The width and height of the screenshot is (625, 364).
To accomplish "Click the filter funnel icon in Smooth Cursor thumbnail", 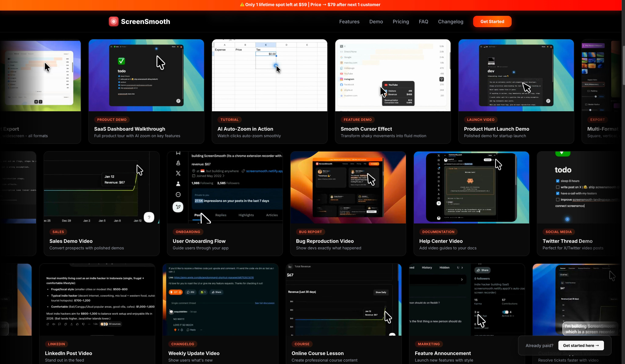I will tap(441, 79).
